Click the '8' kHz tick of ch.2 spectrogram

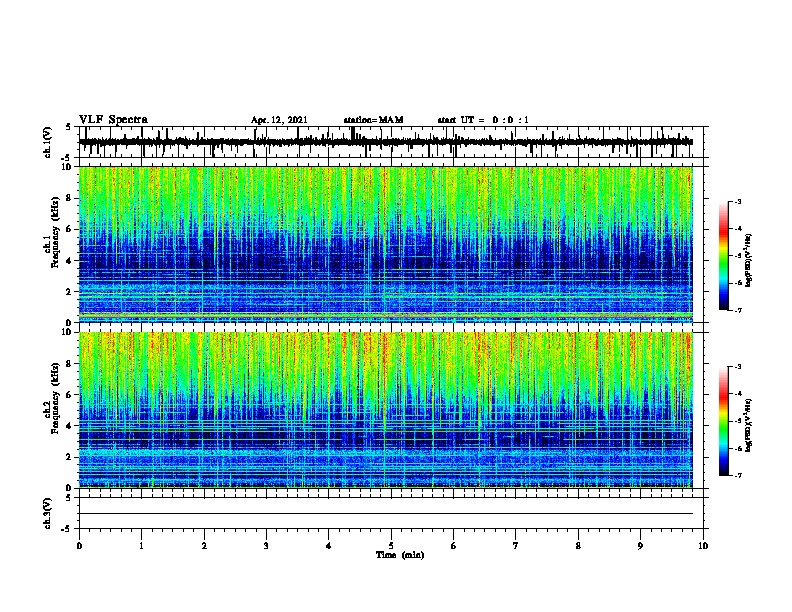coord(70,364)
